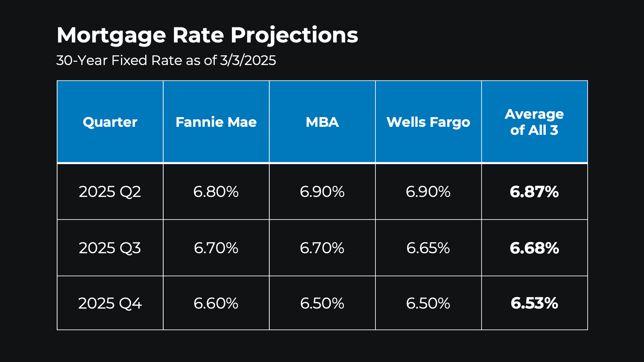Select Fannie Mae's 6.70% Q3 cell
644x362 pixels.
point(216,248)
